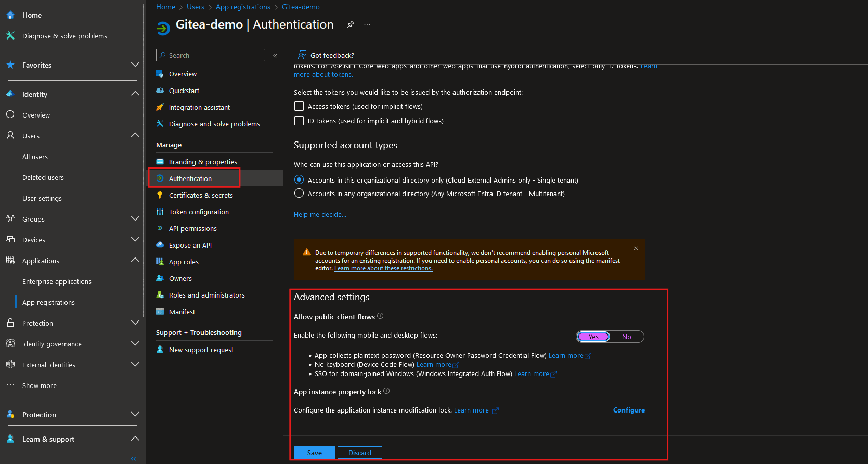Click the Token configuration icon
The image size is (868, 464).
(160, 212)
